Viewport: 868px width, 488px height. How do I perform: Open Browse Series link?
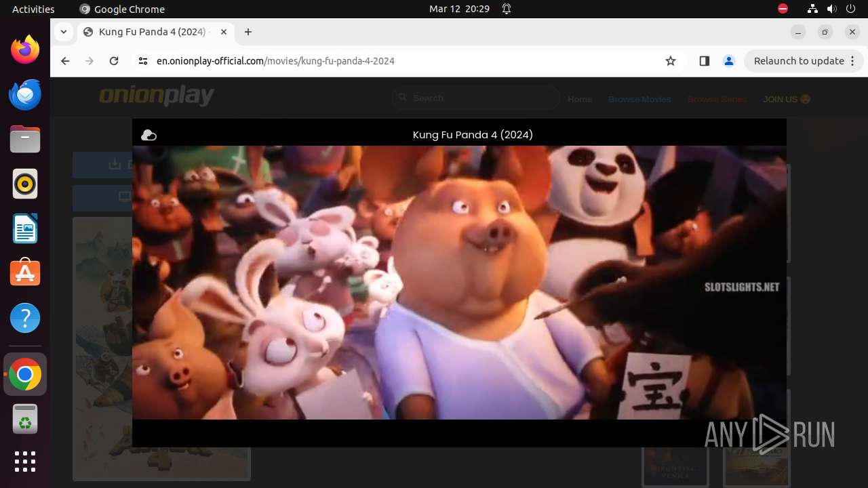click(x=717, y=99)
